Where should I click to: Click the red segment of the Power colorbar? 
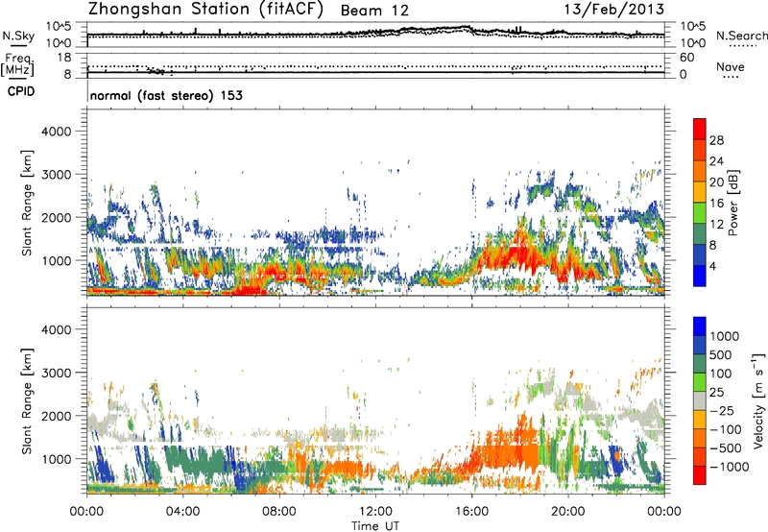coord(700,129)
